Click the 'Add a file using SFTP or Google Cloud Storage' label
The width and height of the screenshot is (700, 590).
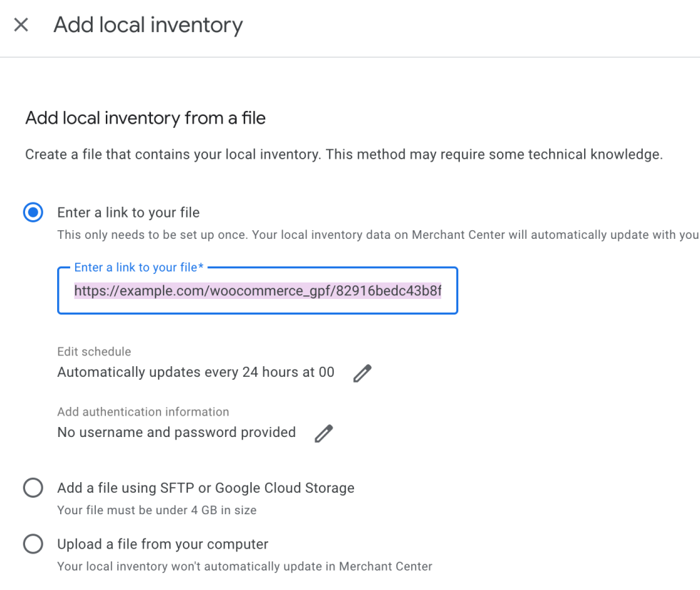[x=206, y=488]
